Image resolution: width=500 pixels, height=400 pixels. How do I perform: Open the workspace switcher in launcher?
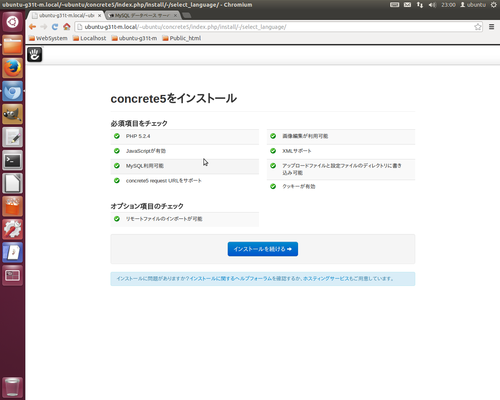(13, 275)
